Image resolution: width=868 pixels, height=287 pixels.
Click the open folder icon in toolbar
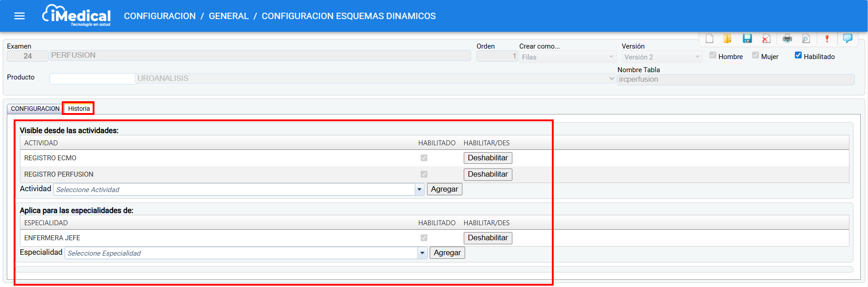[x=728, y=39]
